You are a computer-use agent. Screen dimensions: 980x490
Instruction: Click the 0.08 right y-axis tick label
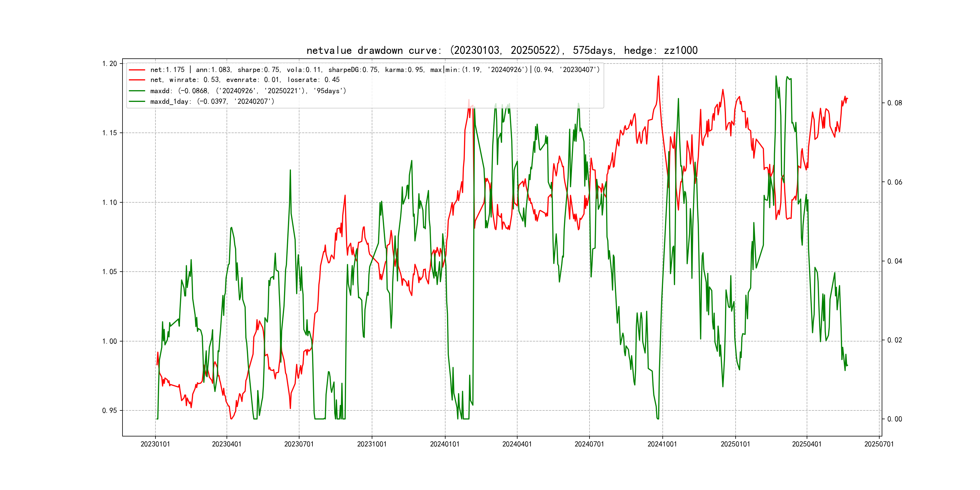894,103
